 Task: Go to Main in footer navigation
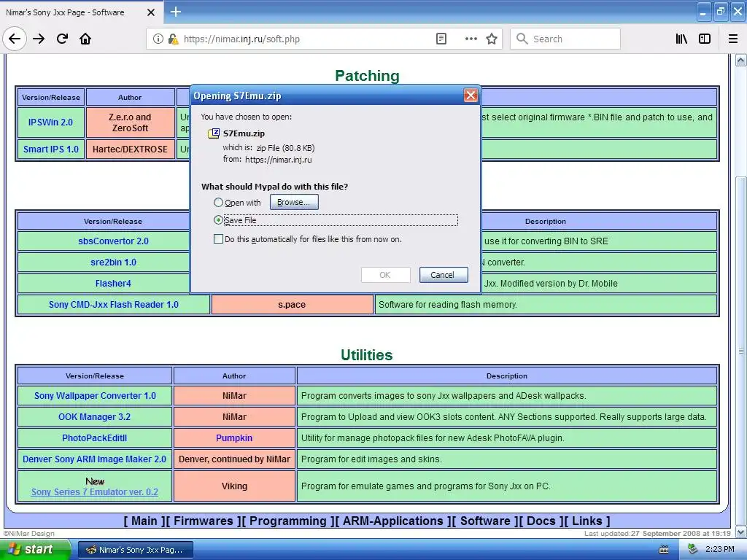click(x=144, y=521)
